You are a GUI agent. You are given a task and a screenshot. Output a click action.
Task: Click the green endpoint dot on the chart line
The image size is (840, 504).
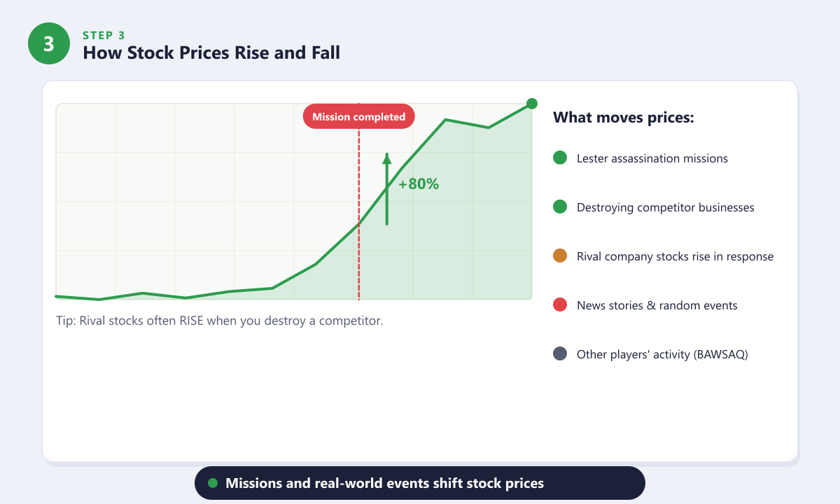(x=531, y=104)
